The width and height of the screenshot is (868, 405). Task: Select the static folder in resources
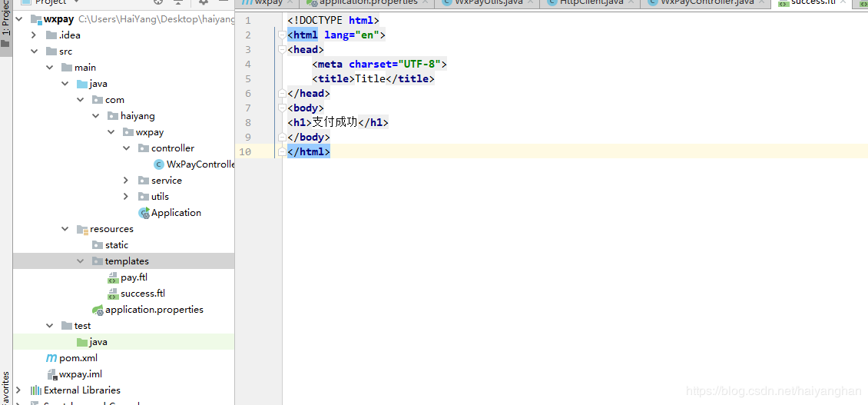click(x=116, y=245)
